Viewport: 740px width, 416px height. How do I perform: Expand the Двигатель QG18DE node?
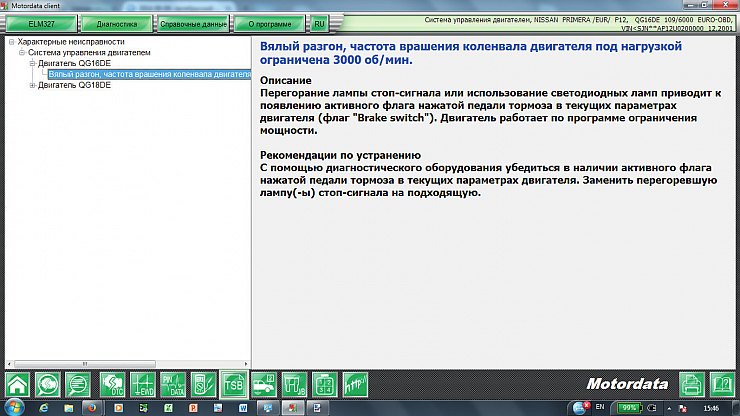pyautogui.click(x=32, y=85)
